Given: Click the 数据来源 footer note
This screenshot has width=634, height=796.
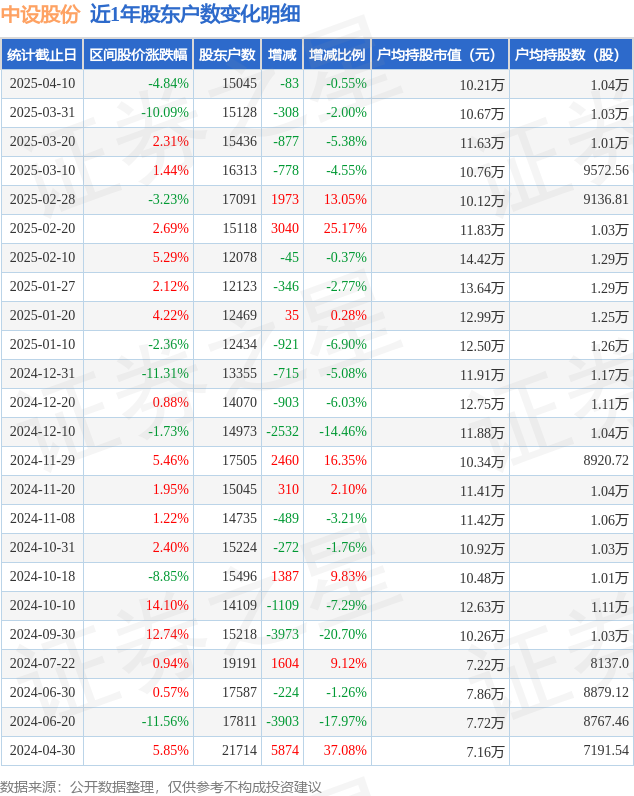Looking at the screenshot, I should tap(160, 787).
